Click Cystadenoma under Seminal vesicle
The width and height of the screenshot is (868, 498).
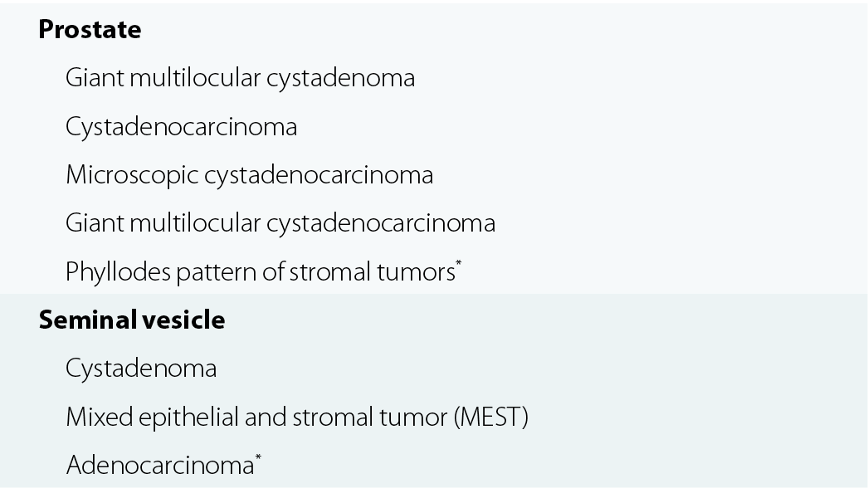click(x=141, y=369)
